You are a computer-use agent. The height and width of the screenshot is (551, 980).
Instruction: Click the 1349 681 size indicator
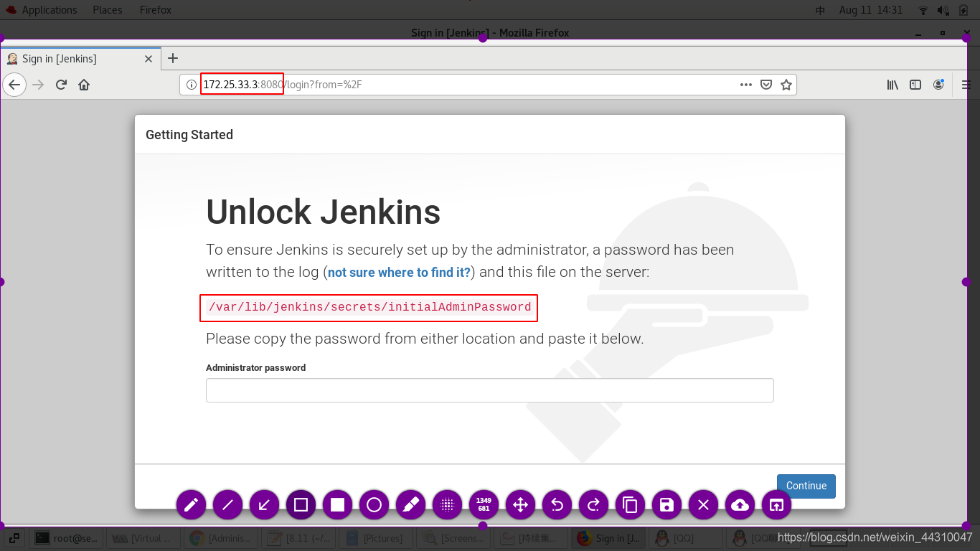click(x=484, y=505)
